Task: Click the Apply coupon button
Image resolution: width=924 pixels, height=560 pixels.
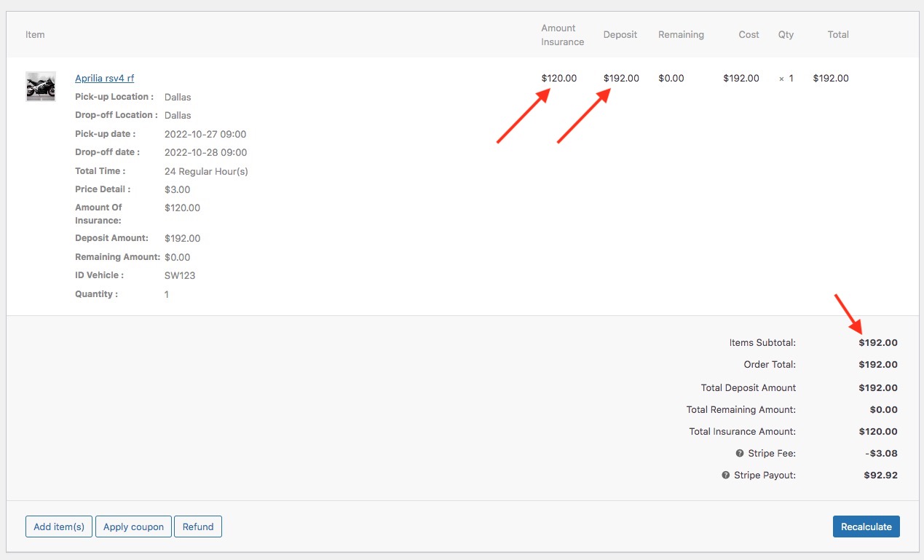Action: [x=133, y=527]
